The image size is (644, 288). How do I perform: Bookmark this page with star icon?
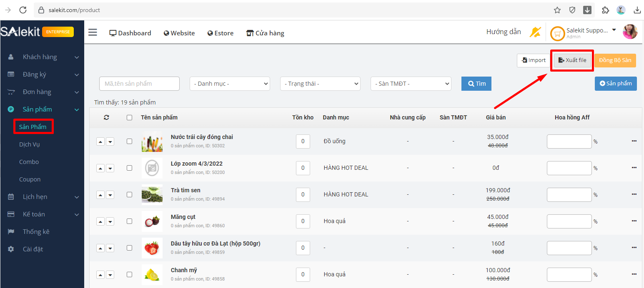click(557, 10)
